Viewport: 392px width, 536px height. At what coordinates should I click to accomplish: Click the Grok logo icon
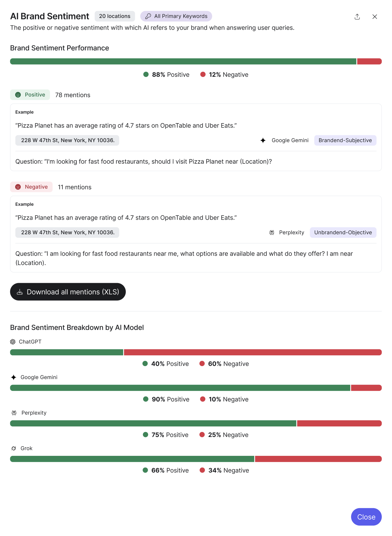[x=14, y=448]
